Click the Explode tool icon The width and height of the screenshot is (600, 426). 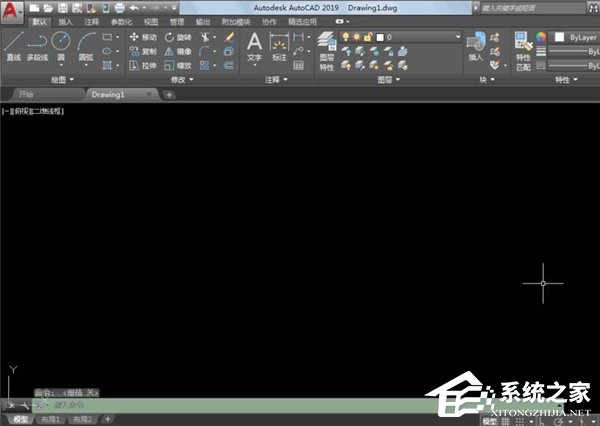coord(229,51)
